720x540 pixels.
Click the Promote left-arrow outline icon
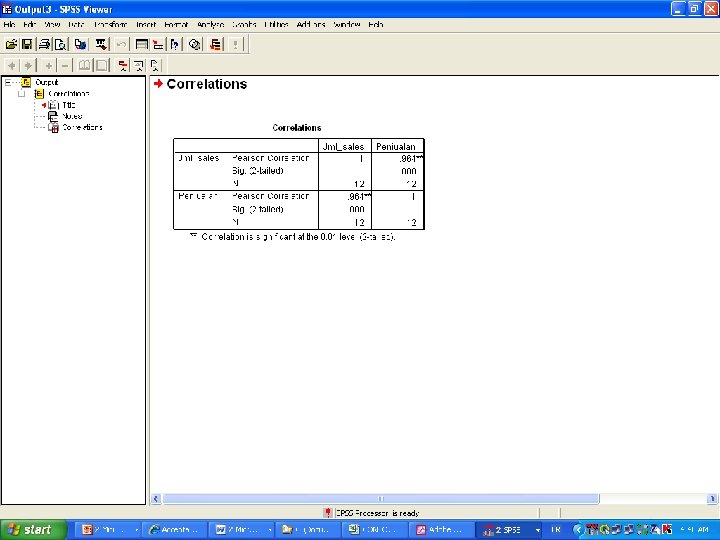pos(12,65)
